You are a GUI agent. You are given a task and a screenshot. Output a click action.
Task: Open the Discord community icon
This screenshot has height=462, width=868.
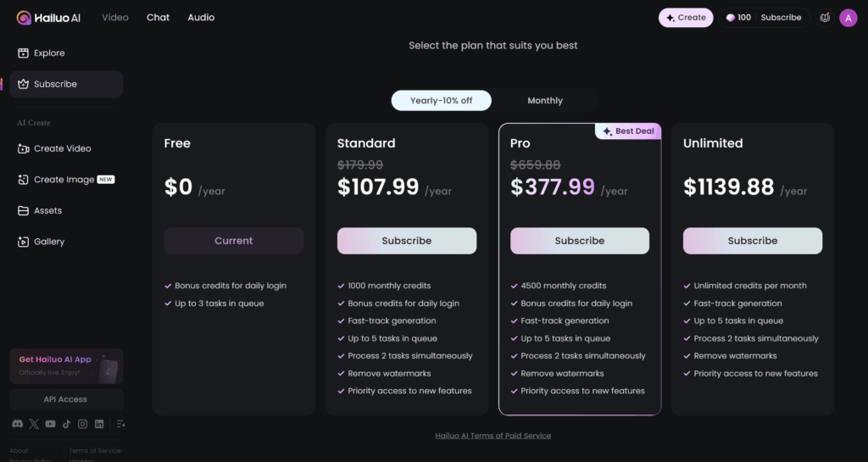[x=18, y=424]
